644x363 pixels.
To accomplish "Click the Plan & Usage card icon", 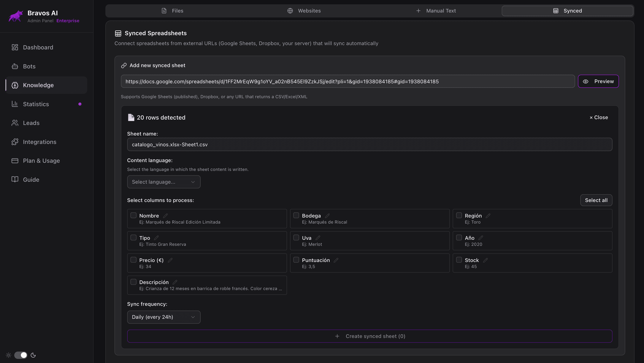I will (15, 161).
